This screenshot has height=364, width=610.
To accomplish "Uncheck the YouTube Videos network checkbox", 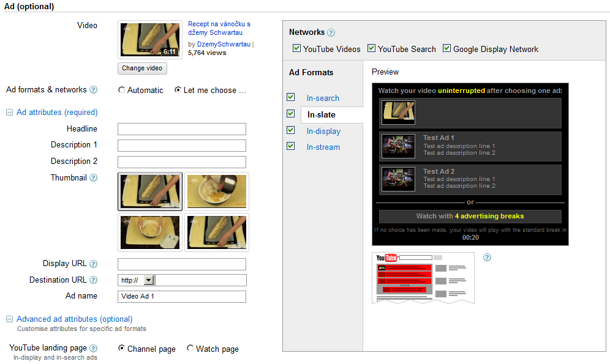I will [297, 49].
